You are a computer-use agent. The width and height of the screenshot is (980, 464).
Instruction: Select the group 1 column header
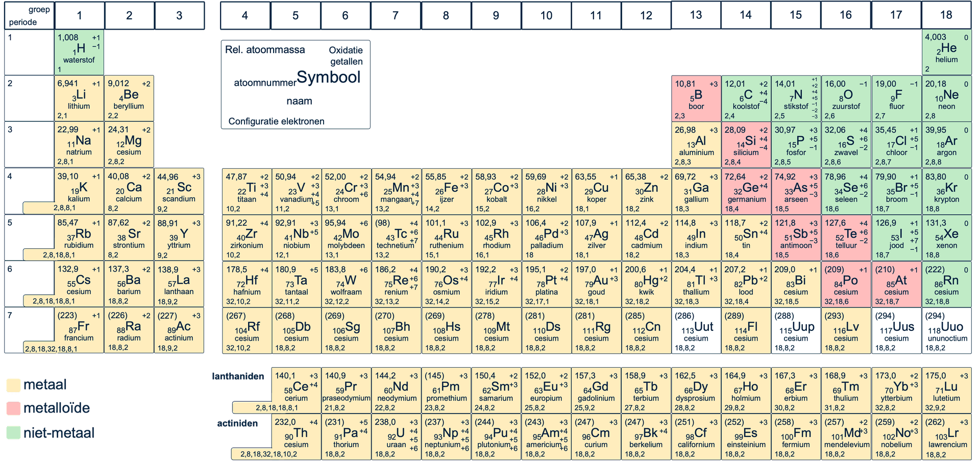coord(80,15)
